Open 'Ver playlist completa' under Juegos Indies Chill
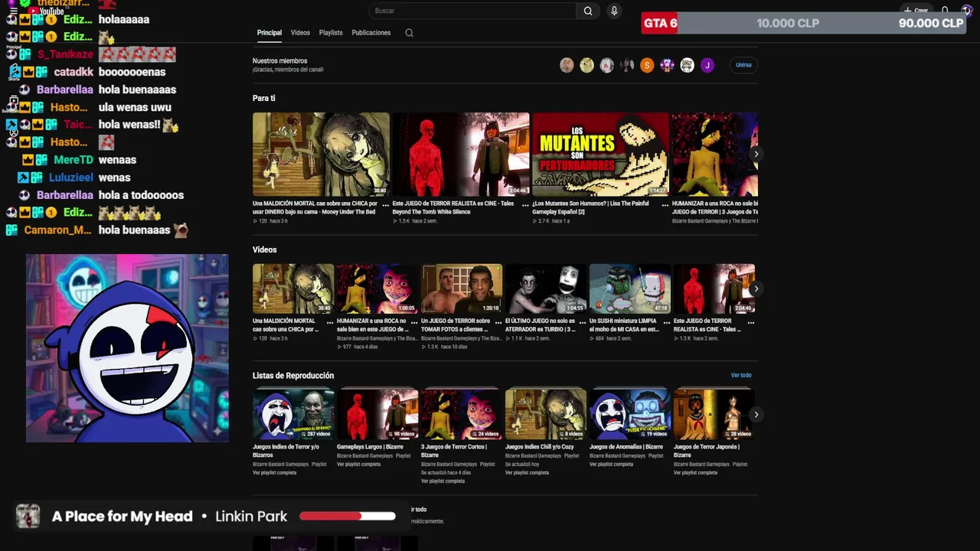The width and height of the screenshot is (980, 551). 527,473
